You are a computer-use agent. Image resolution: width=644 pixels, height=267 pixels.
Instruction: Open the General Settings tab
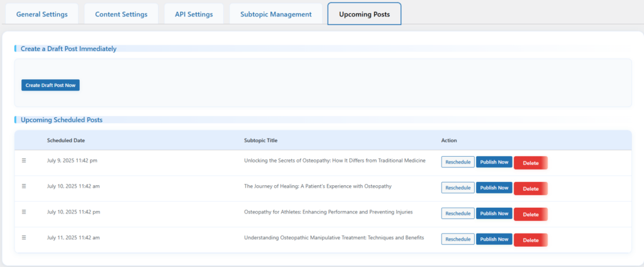click(x=42, y=14)
